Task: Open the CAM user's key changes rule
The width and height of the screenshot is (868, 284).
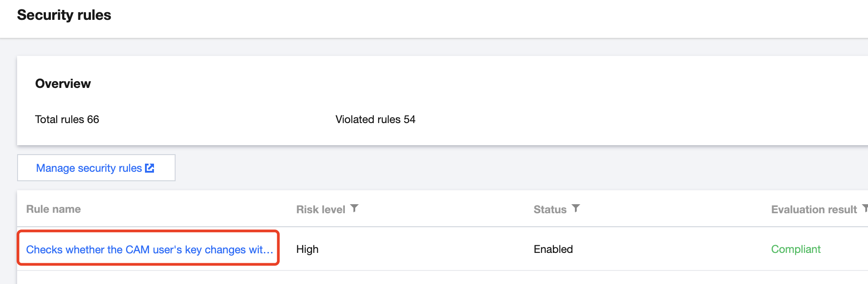Action: (149, 249)
